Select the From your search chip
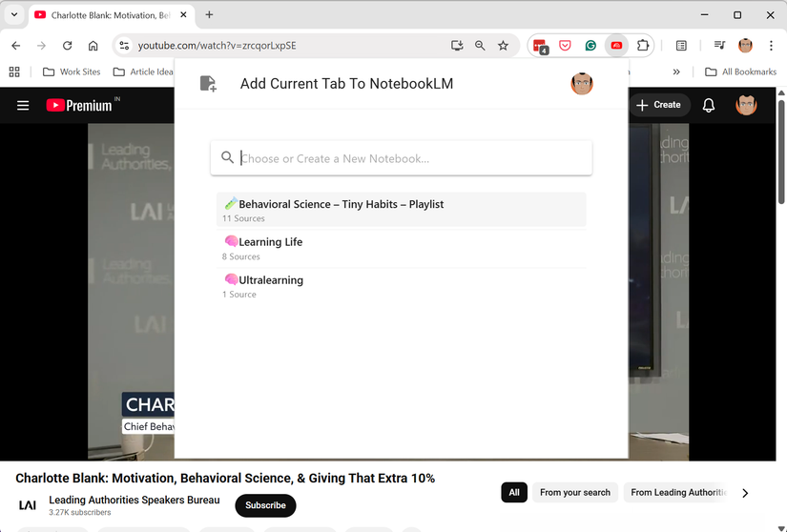Image resolution: width=787 pixels, height=532 pixels. pyautogui.click(x=575, y=492)
